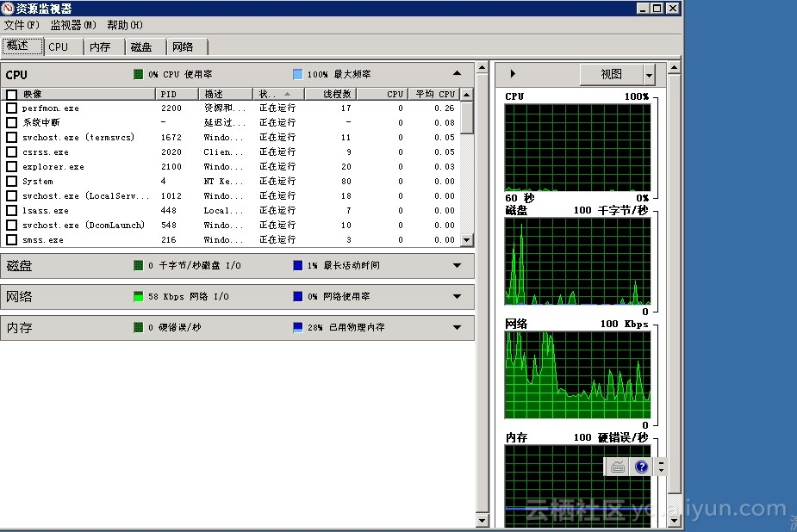Click the bright green 网络 I/O indicator
The height and width of the screenshot is (532, 797).
pos(138,296)
